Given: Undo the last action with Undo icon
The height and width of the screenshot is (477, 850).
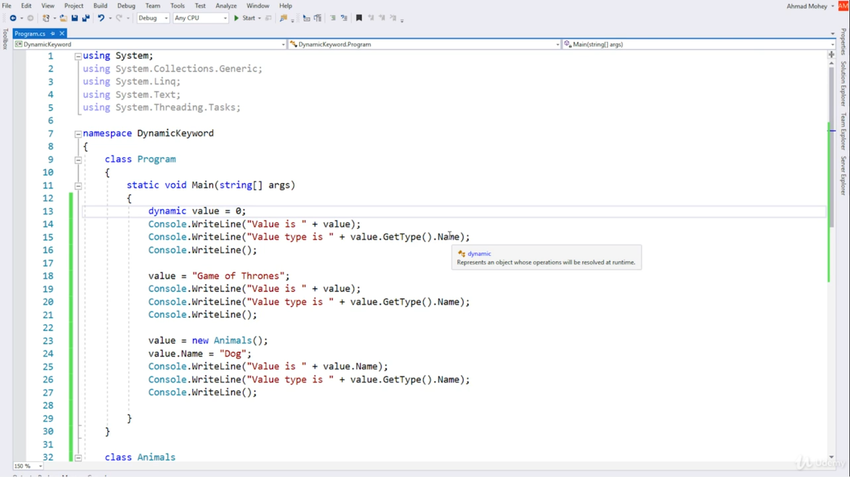Looking at the screenshot, I should [x=101, y=18].
